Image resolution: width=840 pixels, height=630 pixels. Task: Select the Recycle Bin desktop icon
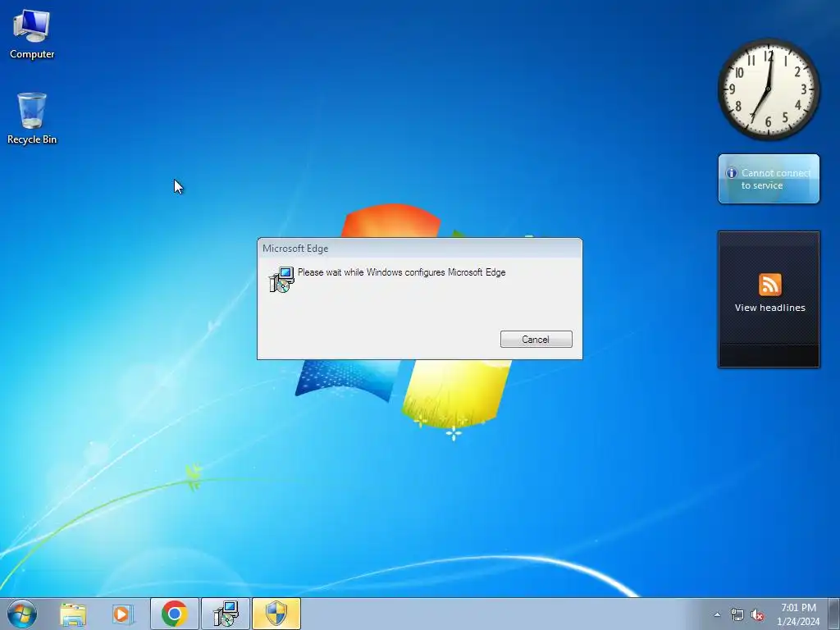point(32,118)
